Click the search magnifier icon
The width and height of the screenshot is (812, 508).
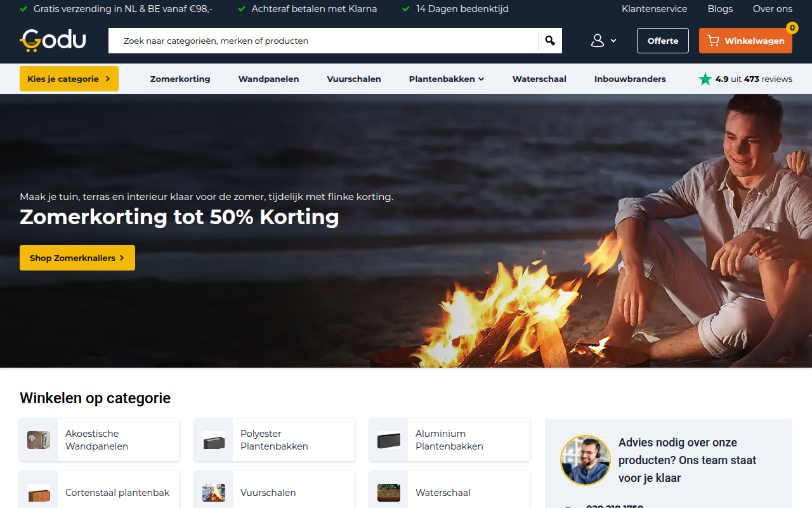coord(550,41)
